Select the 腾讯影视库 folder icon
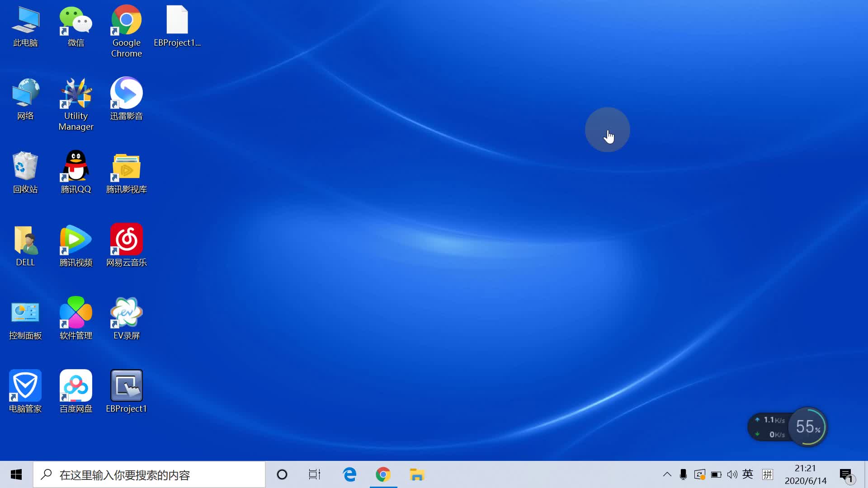The image size is (868, 488). (x=127, y=173)
